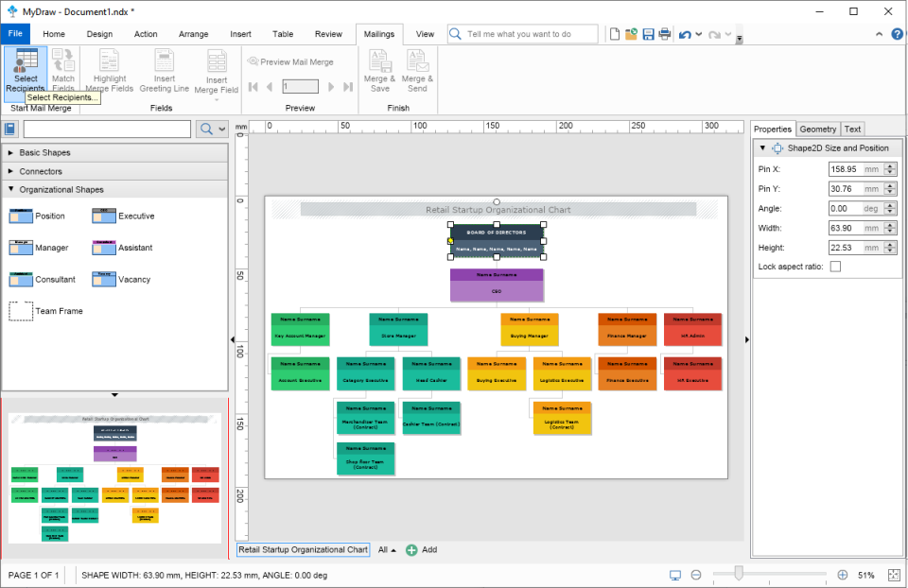Save the document using the toolbar icon

(x=647, y=33)
